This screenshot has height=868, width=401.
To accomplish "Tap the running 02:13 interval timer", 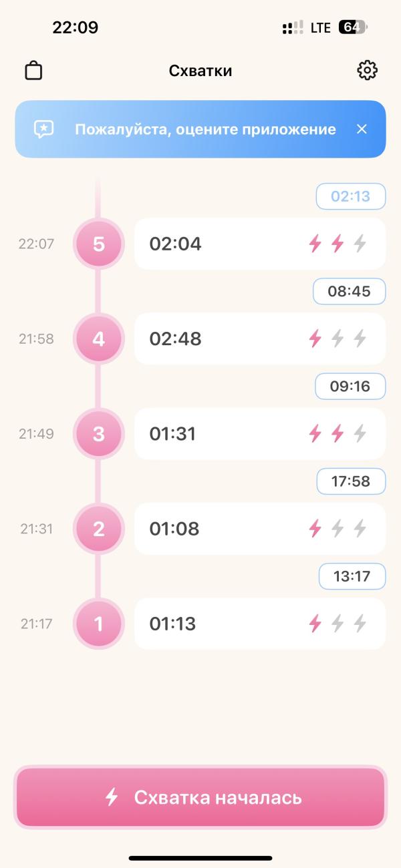I will [351, 196].
